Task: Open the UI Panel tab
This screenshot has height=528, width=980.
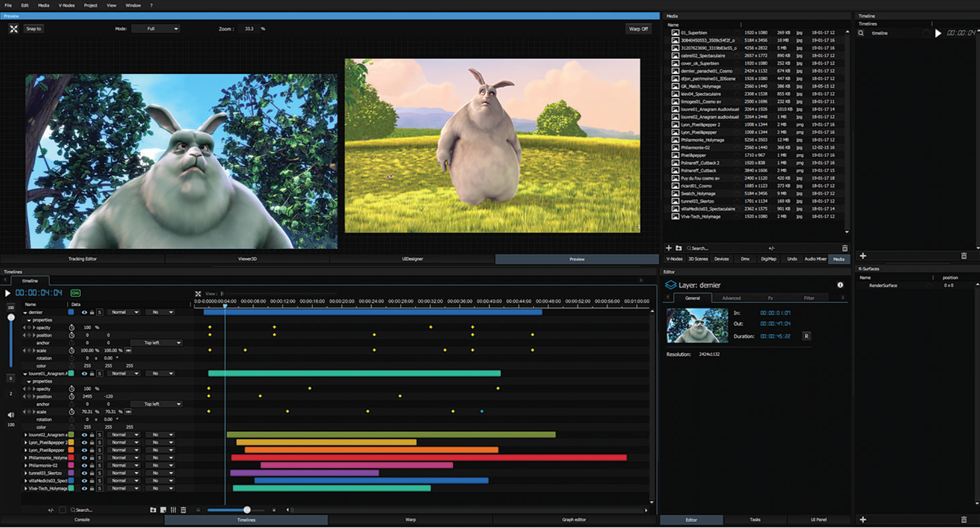Action: coord(819,520)
